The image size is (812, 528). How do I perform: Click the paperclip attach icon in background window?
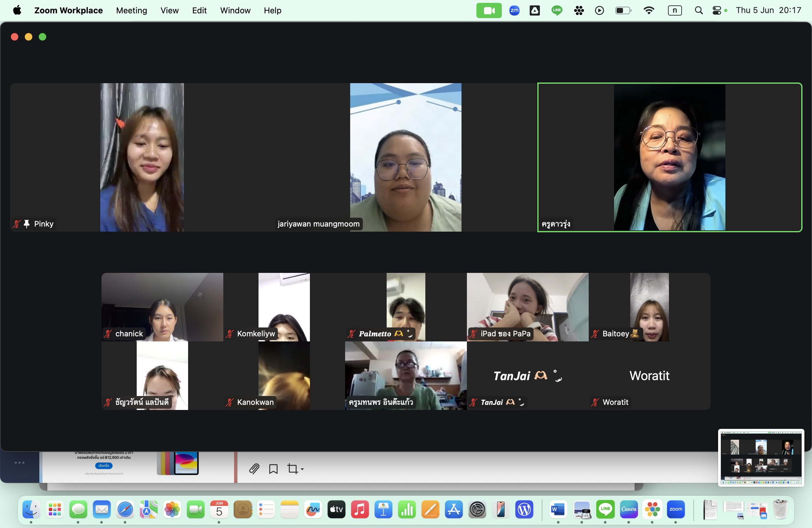pyautogui.click(x=254, y=469)
